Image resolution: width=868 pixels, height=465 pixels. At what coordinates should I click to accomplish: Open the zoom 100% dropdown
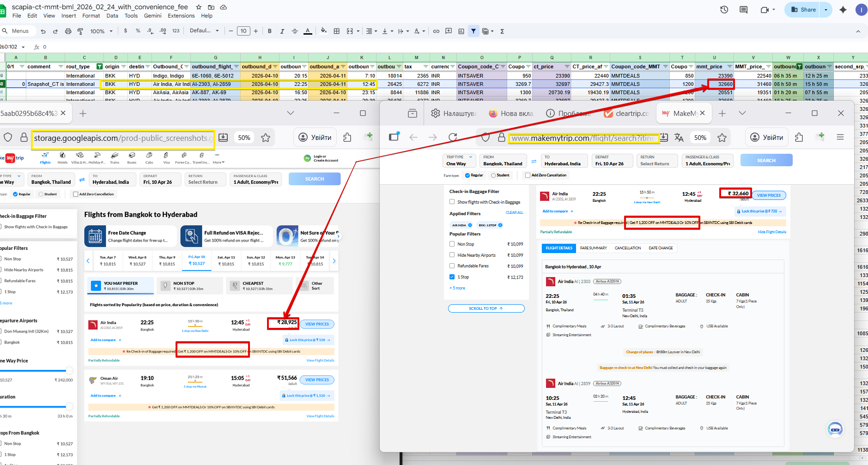pos(101,31)
